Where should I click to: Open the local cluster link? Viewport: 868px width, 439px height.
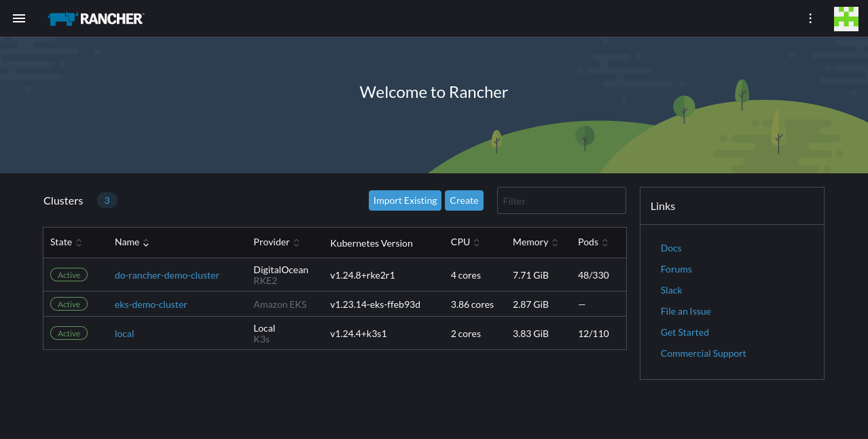pos(124,334)
